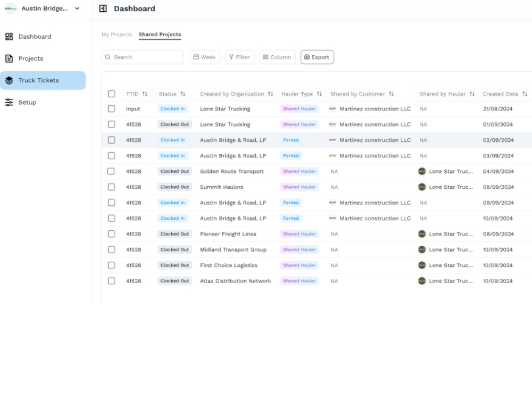The width and height of the screenshot is (532, 399).
Task: Sort by the Status column arrows
Action: click(x=183, y=94)
